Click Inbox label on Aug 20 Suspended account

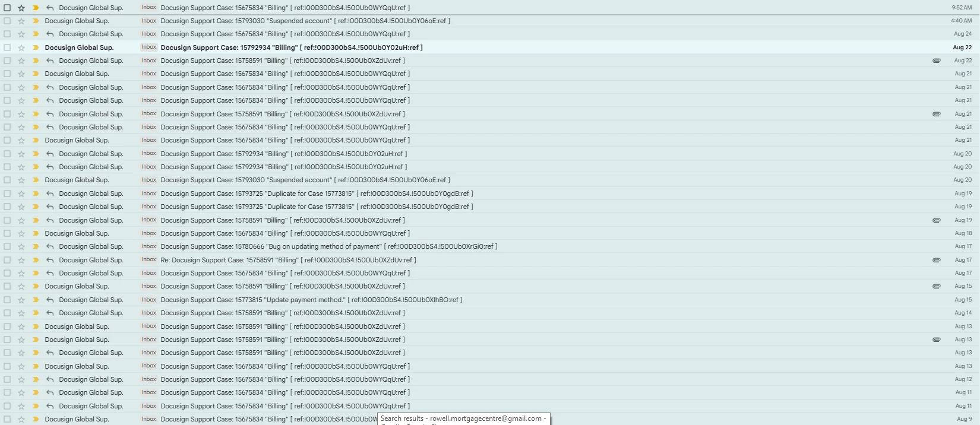point(148,180)
